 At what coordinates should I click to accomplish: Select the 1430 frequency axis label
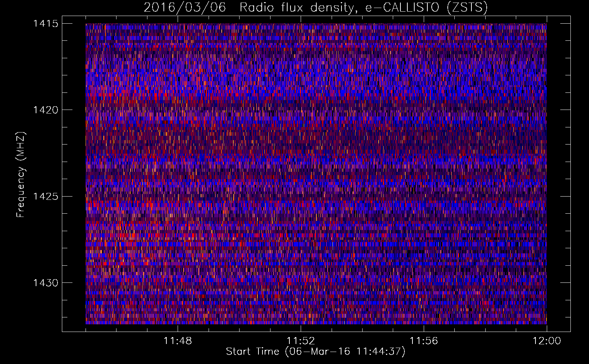coord(46,283)
